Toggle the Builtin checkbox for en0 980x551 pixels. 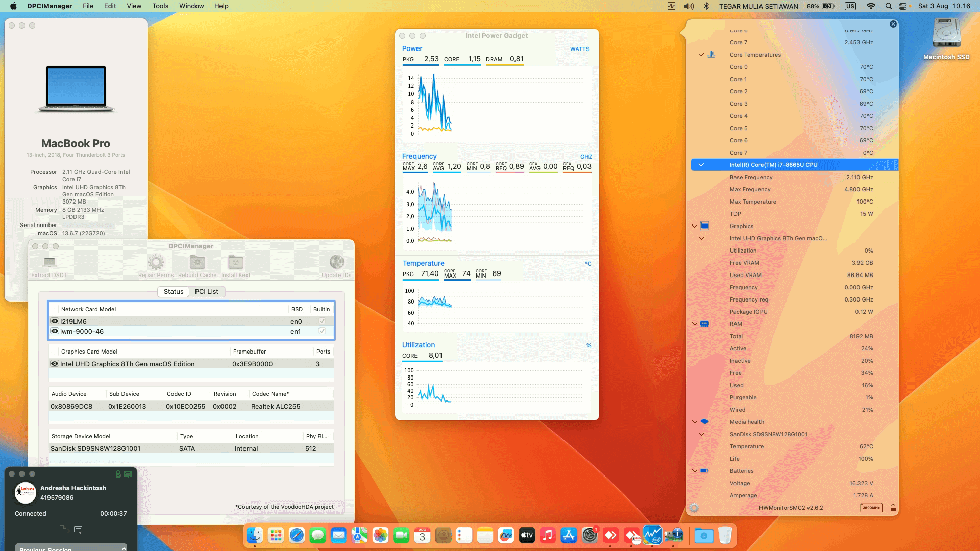pos(322,321)
